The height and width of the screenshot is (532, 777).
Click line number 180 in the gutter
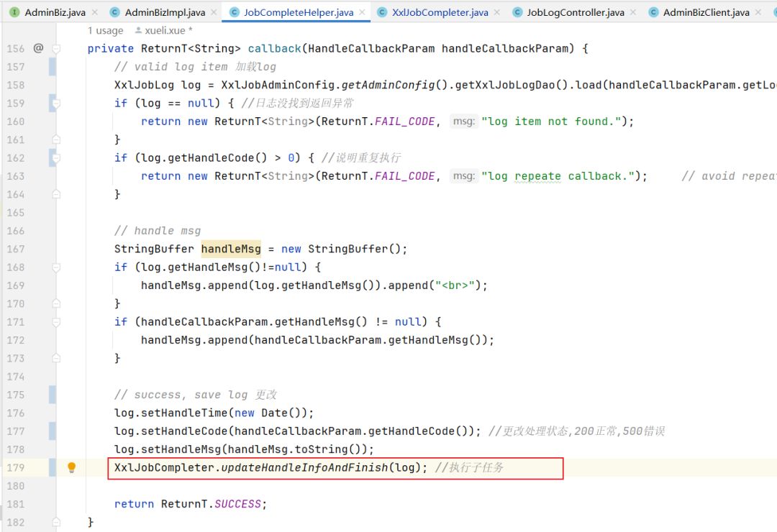15,486
